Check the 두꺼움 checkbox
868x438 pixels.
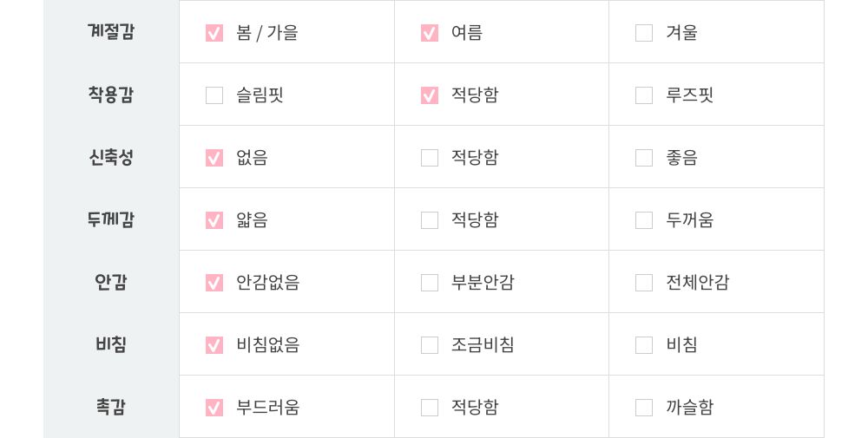tap(644, 220)
